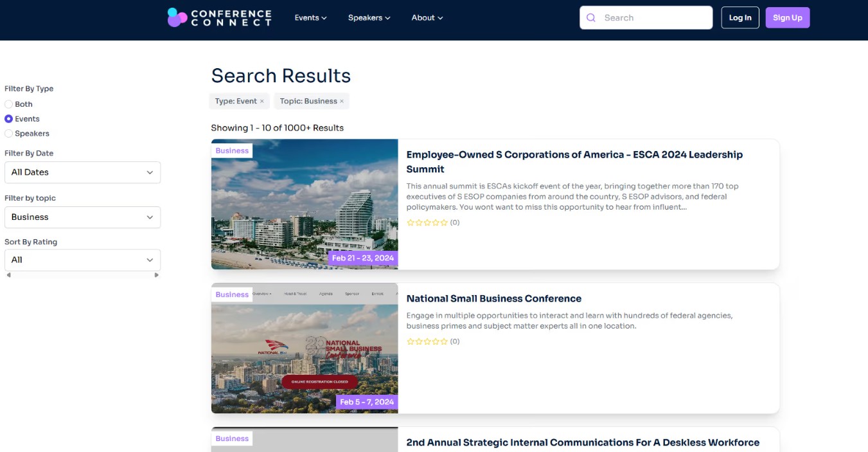868x452 pixels.
Task: Open the Events menu in navbar
Action: click(310, 18)
